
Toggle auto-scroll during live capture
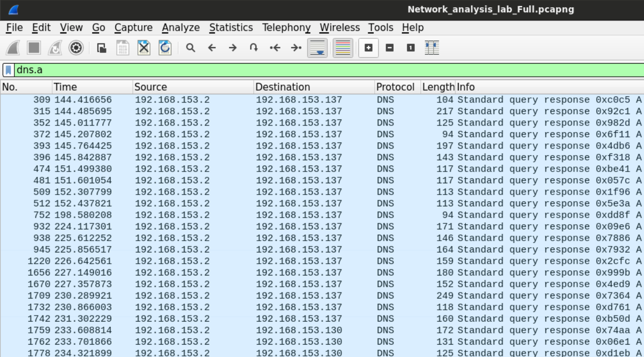pos(317,48)
